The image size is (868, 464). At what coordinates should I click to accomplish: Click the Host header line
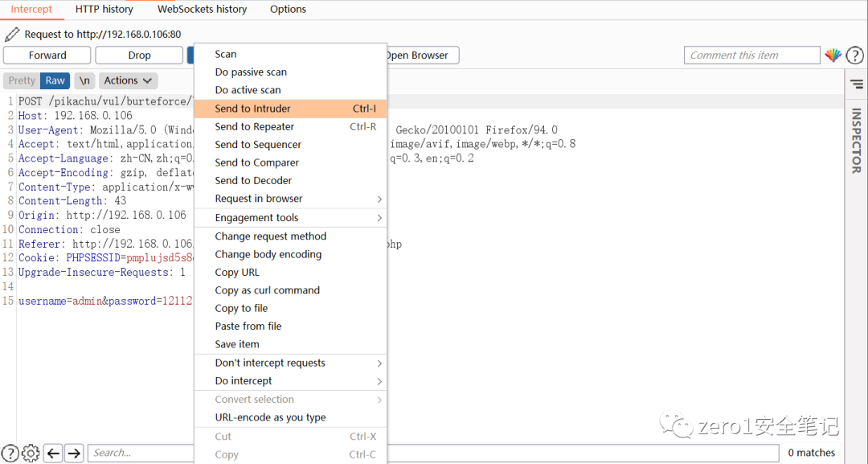(76, 116)
